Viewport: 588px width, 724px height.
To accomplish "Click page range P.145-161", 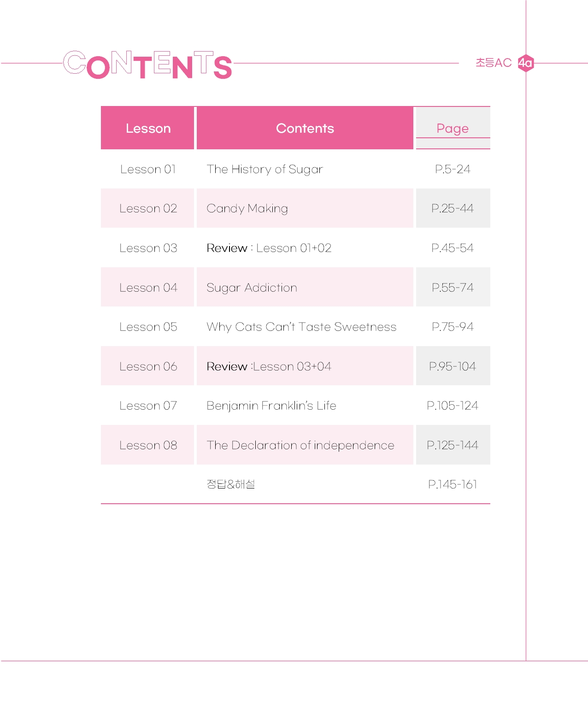I will [453, 484].
